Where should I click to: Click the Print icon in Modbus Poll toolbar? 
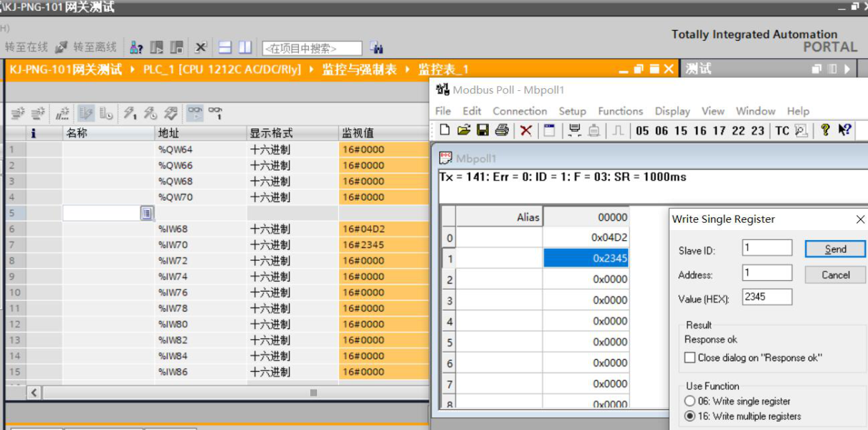[502, 130]
